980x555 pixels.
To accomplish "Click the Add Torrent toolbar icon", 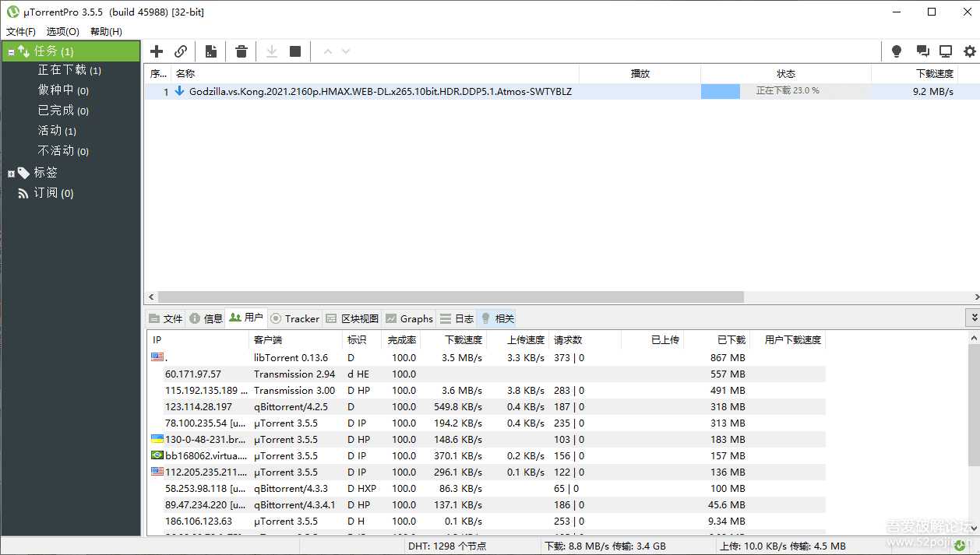I will [156, 51].
